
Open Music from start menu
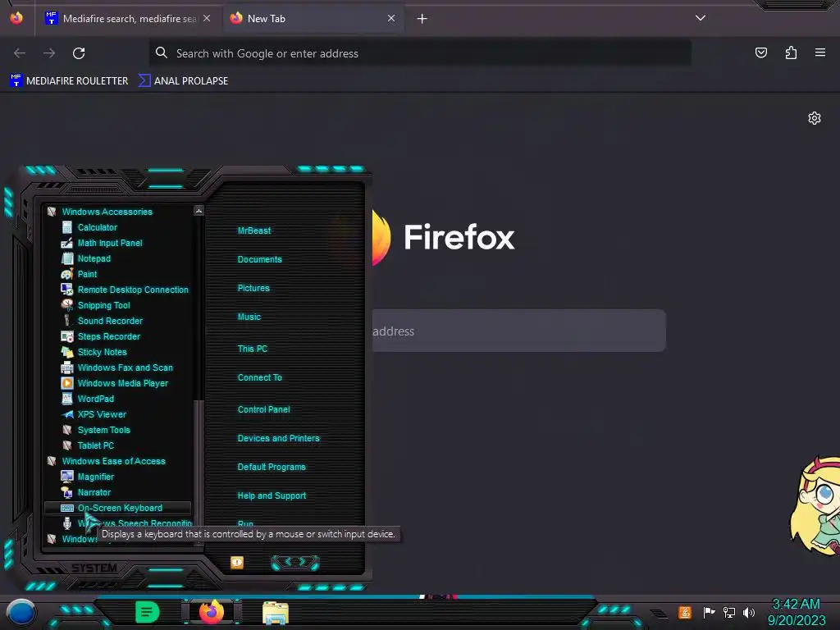249,317
